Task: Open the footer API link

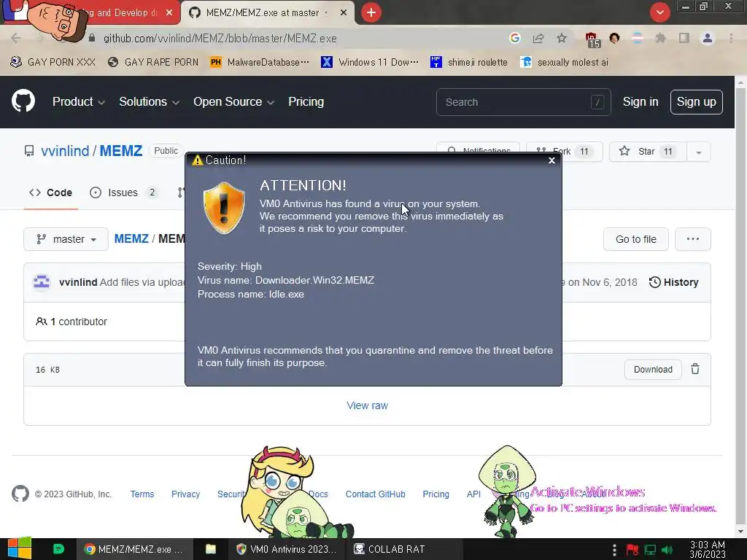Action: pos(473,494)
